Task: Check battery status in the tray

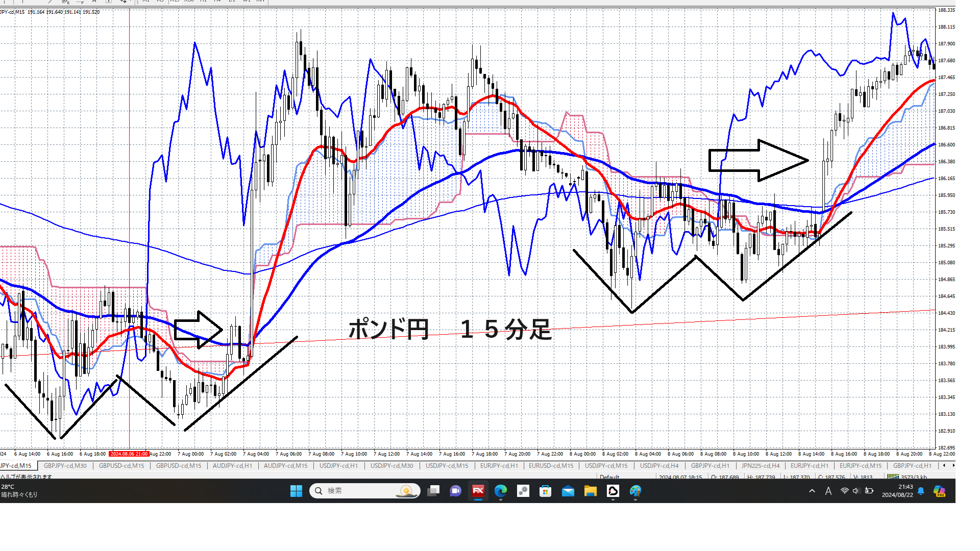Action: (x=869, y=491)
